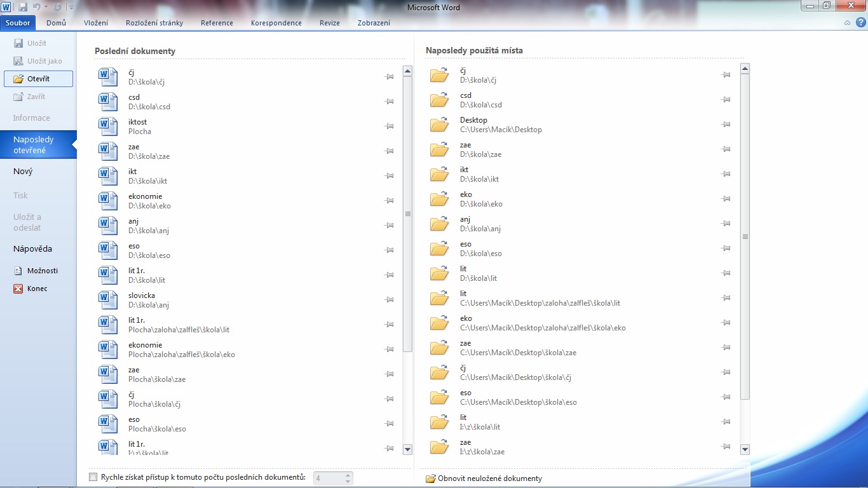The image size is (868, 488).
Task: Open the lit folder icon at I:\z\škola\lit
Action: pos(439,422)
